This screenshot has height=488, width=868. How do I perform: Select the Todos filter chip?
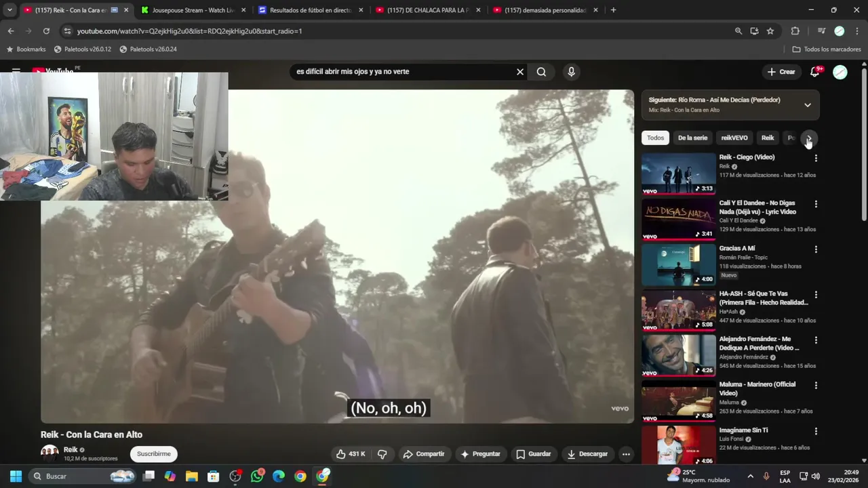655,138
